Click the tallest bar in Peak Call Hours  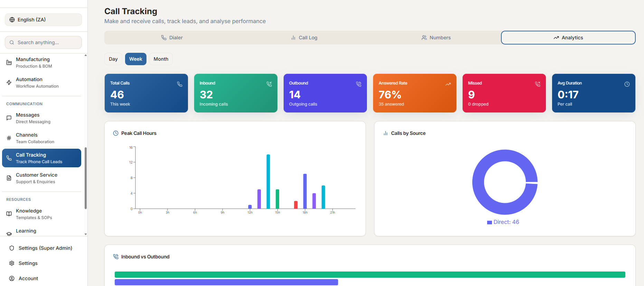[x=268, y=181]
